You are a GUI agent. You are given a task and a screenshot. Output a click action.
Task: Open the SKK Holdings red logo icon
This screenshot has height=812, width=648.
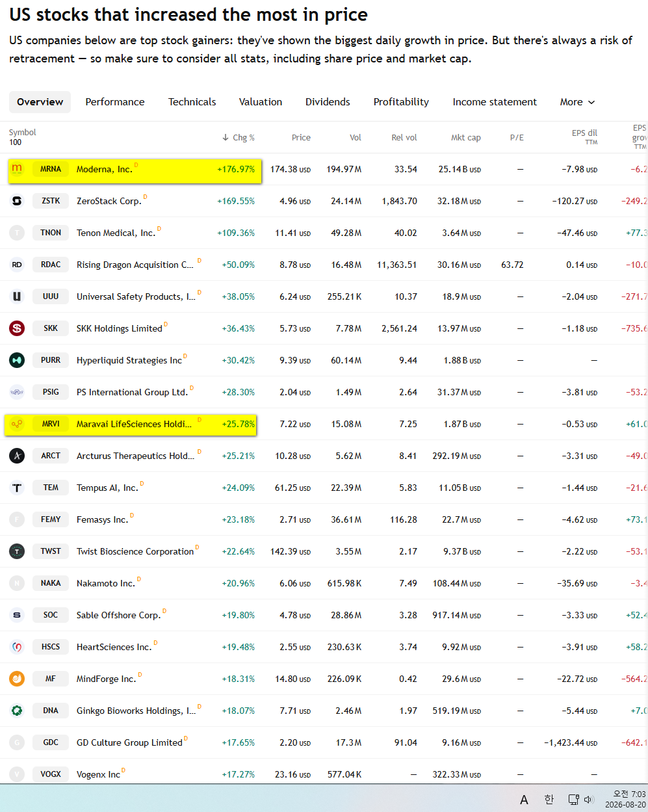point(17,328)
